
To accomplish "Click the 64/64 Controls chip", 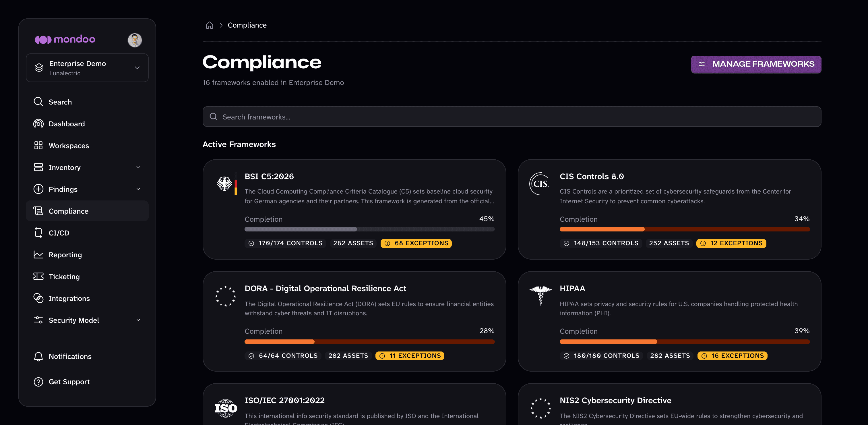I will click(x=283, y=356).
